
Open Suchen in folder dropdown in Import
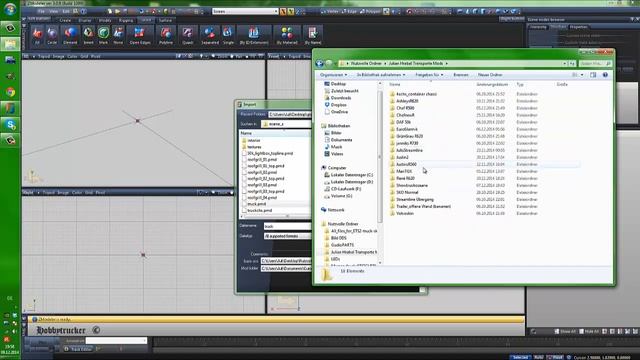tap(286, 124)
